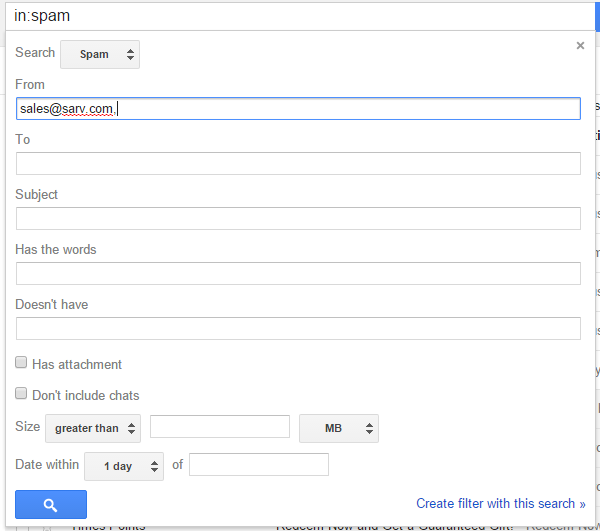This screenshot has height=531, width=600.
Task: Click into the Subject input field
Action: (298, 218)
